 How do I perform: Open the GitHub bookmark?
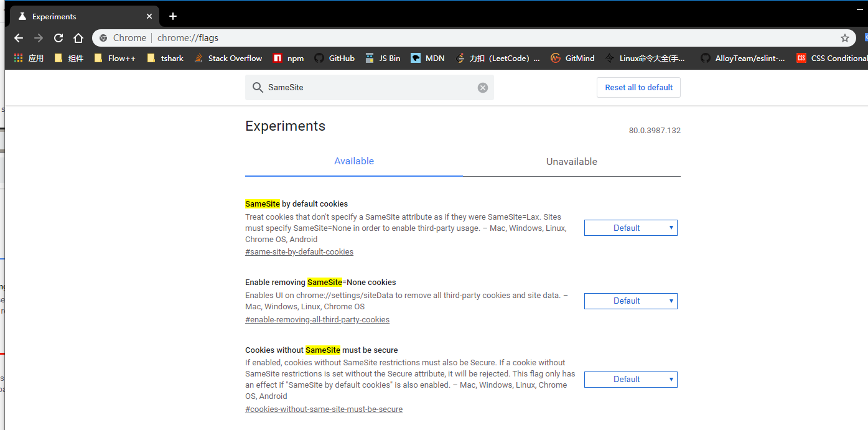[334, 58]
